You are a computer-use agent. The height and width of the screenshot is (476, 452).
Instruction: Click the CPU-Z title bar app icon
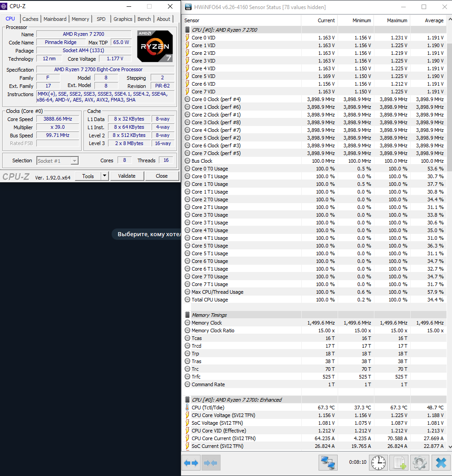click(4, 6)
